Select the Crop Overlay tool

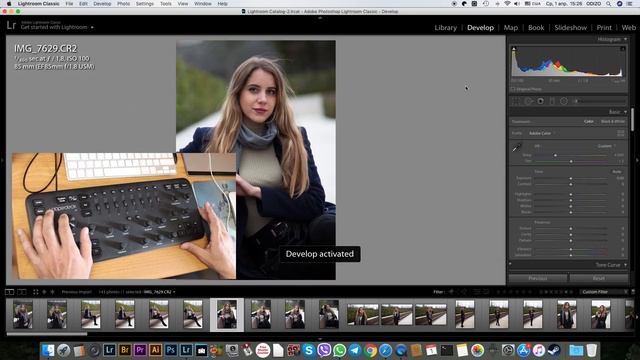pos(516,101)
